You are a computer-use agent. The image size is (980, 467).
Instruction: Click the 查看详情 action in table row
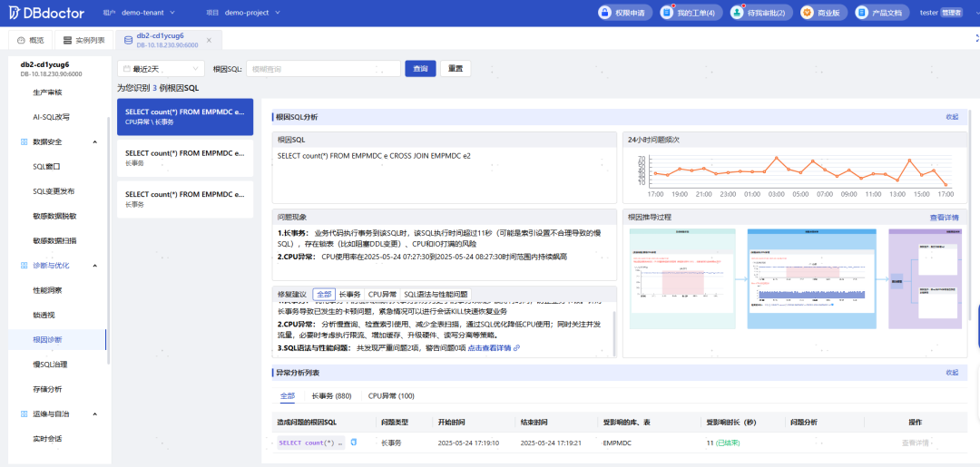pyautogui.click(x=915, y=443)
